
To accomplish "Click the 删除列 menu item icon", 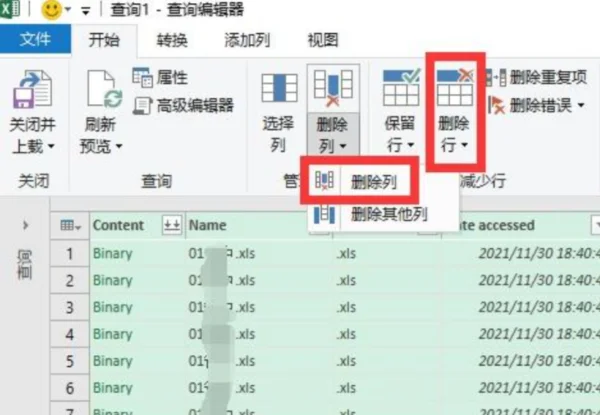I will tap(324, 181).
